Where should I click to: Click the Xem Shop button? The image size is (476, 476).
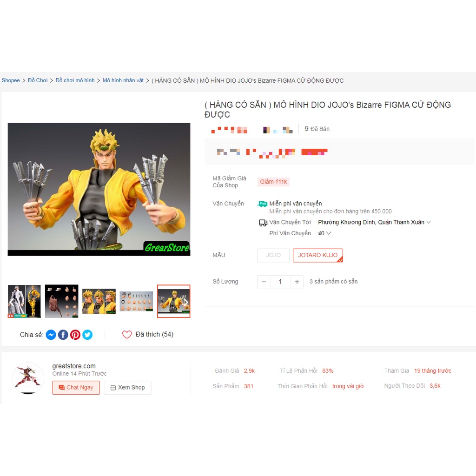tap(127, 388)
